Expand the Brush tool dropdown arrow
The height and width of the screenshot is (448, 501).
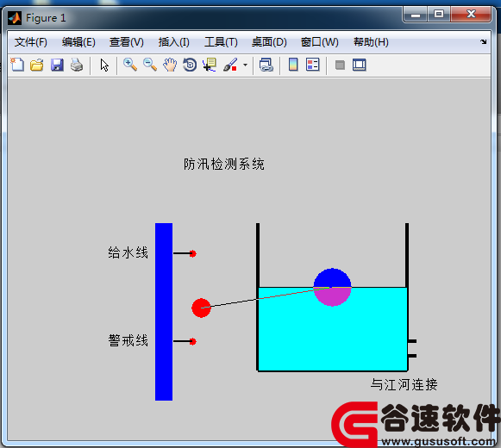click(x=245, y=65)
